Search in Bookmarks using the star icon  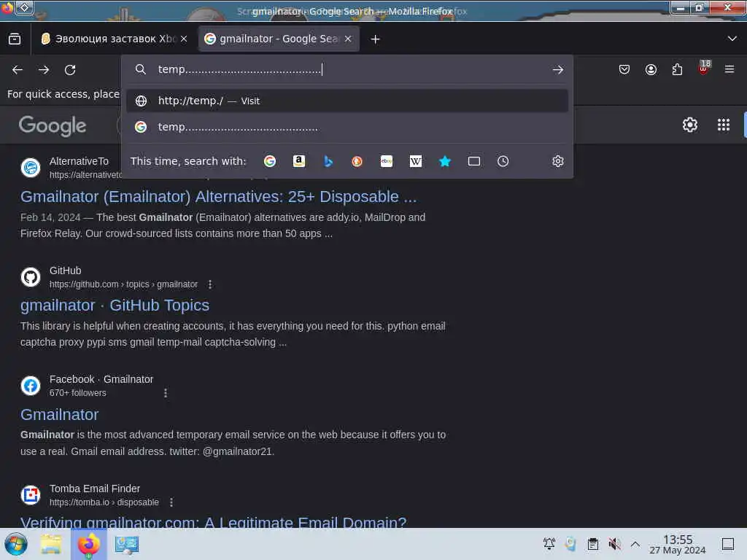tap(444, 161)
